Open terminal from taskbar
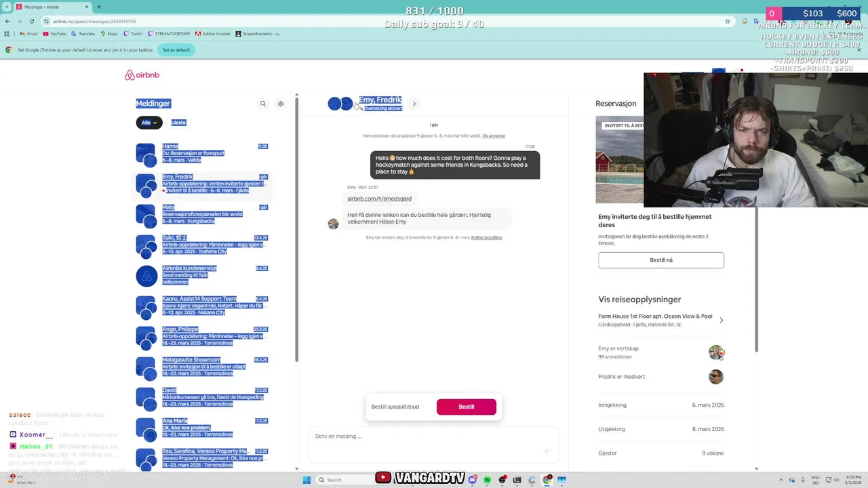 [517, 480]
